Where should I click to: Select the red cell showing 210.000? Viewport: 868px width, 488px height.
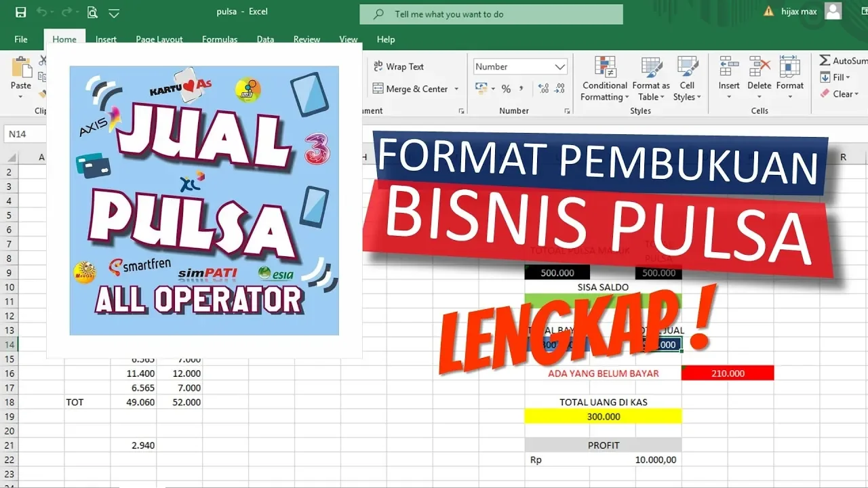728,373
